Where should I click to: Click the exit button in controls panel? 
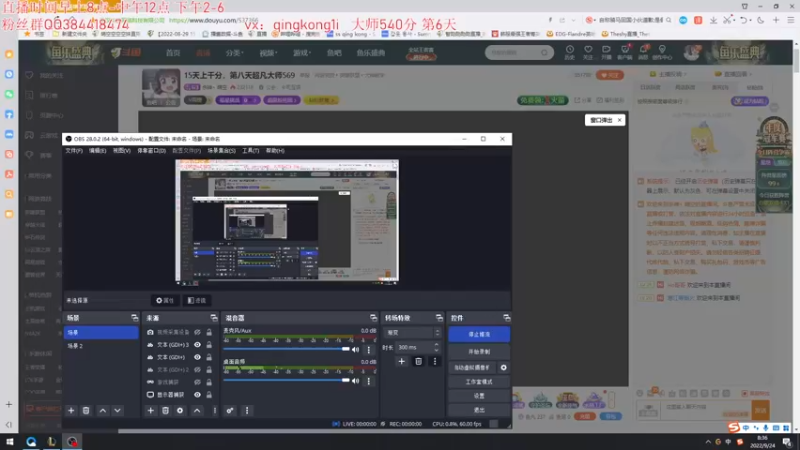click(479, 410)
